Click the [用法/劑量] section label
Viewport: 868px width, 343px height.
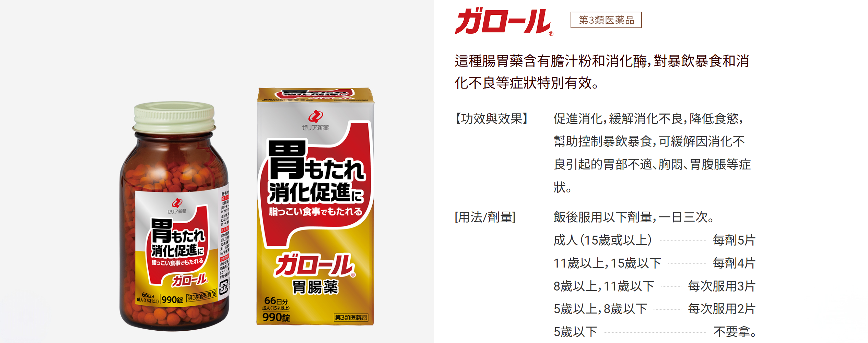(485, 217)
